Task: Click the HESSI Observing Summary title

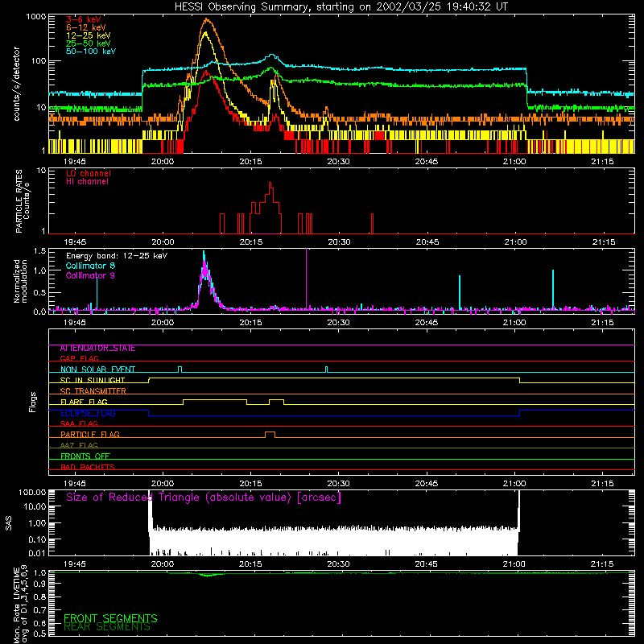Action: pyautogui.click(x=341, y=7)
